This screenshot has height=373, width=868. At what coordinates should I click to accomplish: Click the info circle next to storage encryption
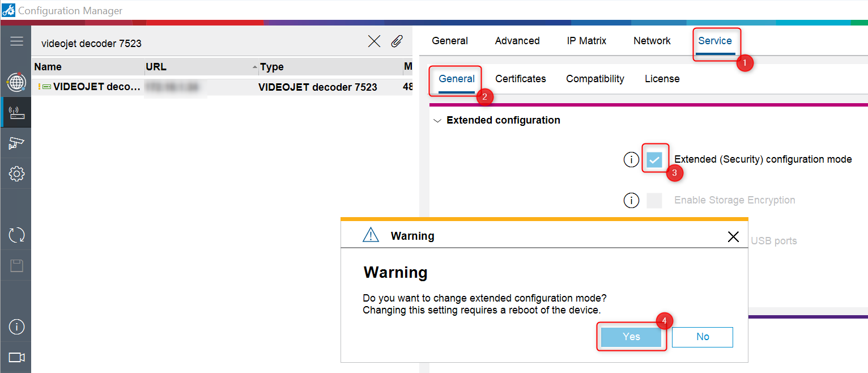pyautogui.click(x=631, y=200)
